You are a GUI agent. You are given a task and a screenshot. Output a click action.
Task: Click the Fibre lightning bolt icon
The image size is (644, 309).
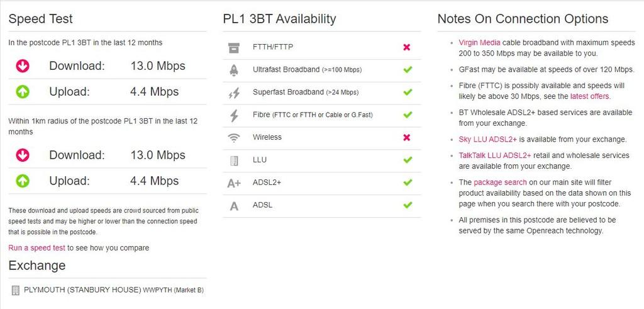(234, 115)
